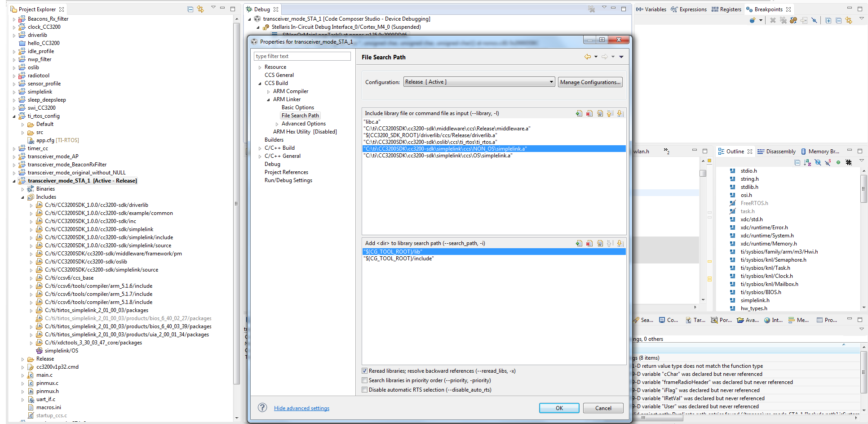Move the selected search path entry down
Screen dimensions: 868x424
coord(620,243)
